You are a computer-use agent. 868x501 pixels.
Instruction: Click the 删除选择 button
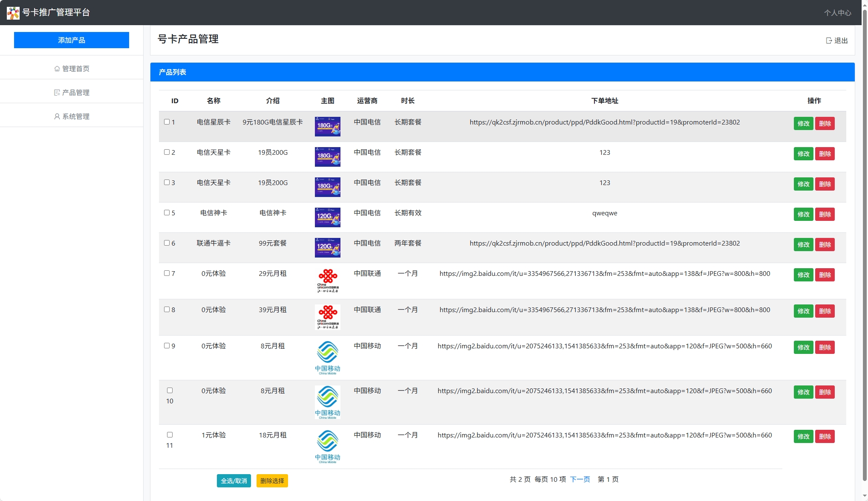[272, 481]
